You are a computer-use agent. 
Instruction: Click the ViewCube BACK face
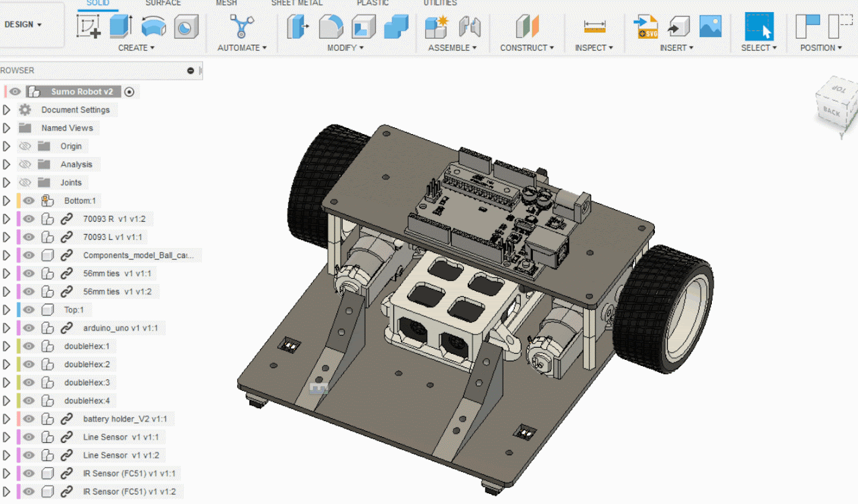[832, 112]
